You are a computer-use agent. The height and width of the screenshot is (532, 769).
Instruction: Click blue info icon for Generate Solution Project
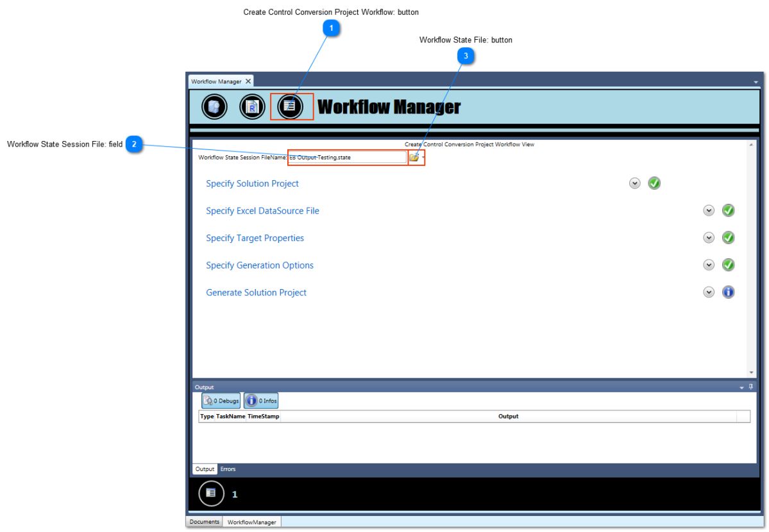[729, 292]
